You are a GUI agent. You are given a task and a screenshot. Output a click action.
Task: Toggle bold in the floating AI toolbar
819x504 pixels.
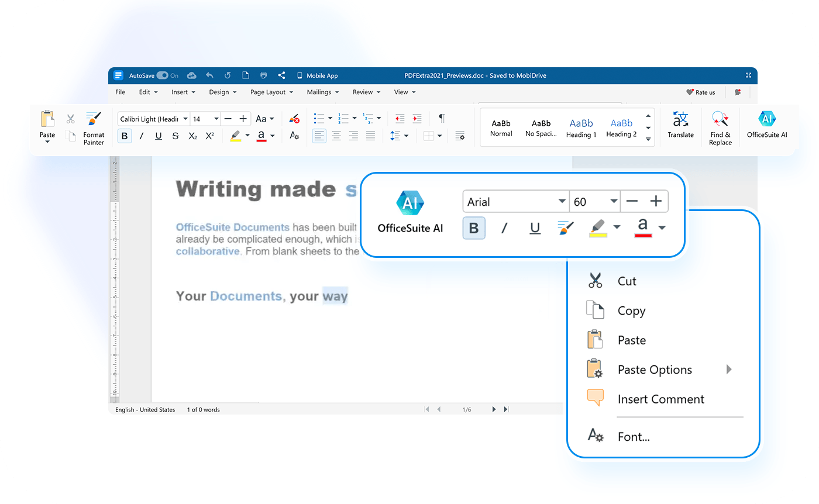pyautogui.click(x=474, y=227)
